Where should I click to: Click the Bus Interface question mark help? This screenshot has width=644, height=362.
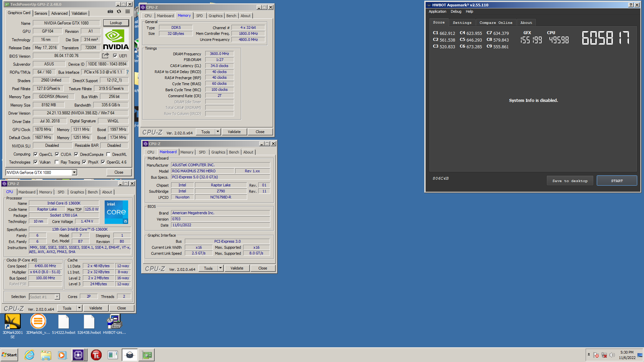(127, 72)
